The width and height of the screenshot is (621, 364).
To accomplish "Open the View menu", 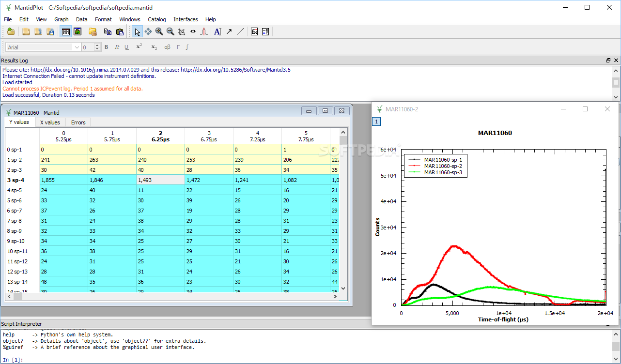I will tap(41, 19).
